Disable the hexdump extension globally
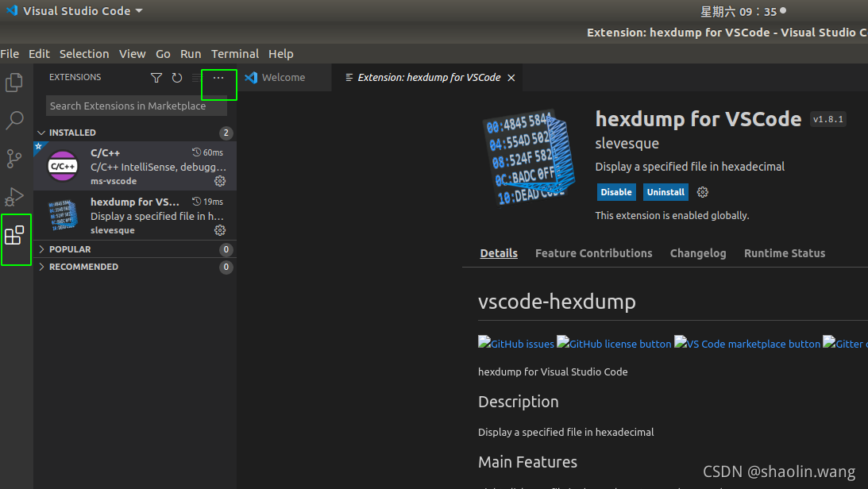This screenshot has height=489, width=868. [x=616, y=192]
